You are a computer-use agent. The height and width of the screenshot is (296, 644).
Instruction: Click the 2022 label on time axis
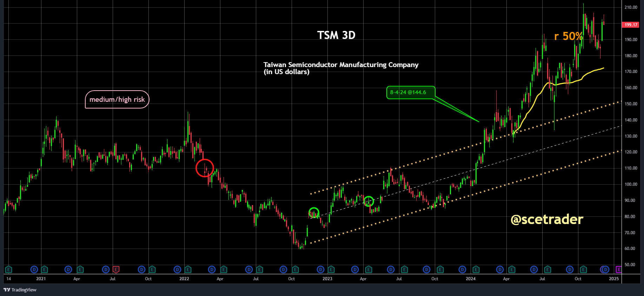click(x=184, y=279)
